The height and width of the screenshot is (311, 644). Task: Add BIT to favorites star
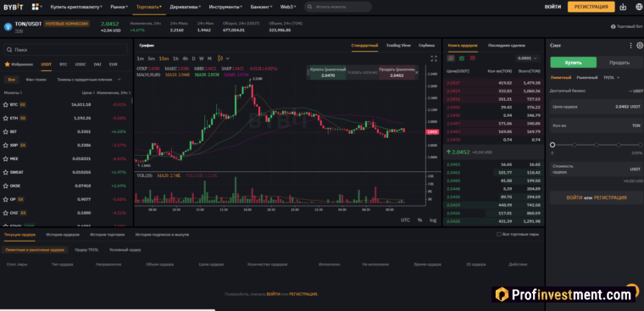point(6,132)
